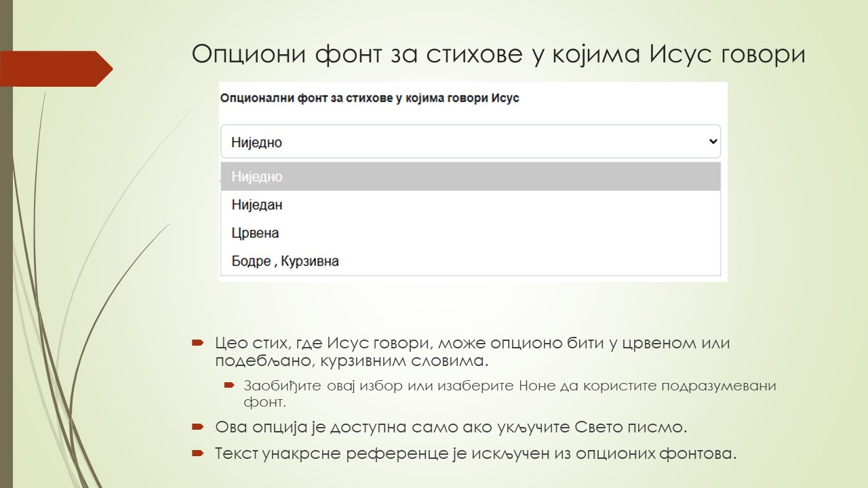
Task: Click label Опционални фонт за стихове
Action: pyautogui.click(x=370, y=98)
